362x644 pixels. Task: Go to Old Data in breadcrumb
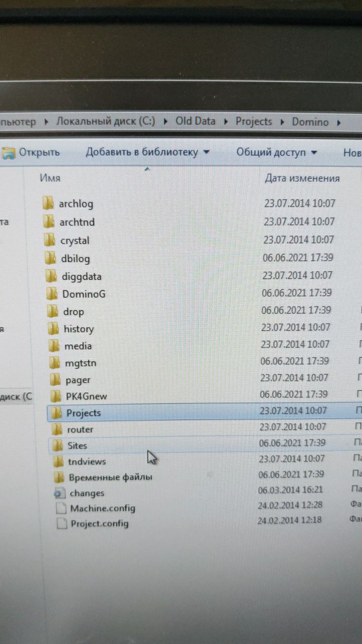[x=195, y=121]
